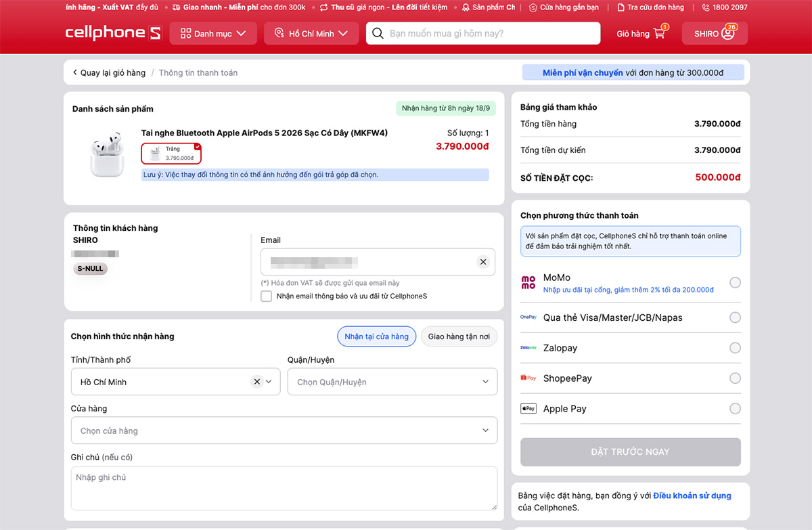
Task: Click the SỐ TIỀN ĐẶT CỌC 500.000đ amount
Action: click(x=718, y=177)
